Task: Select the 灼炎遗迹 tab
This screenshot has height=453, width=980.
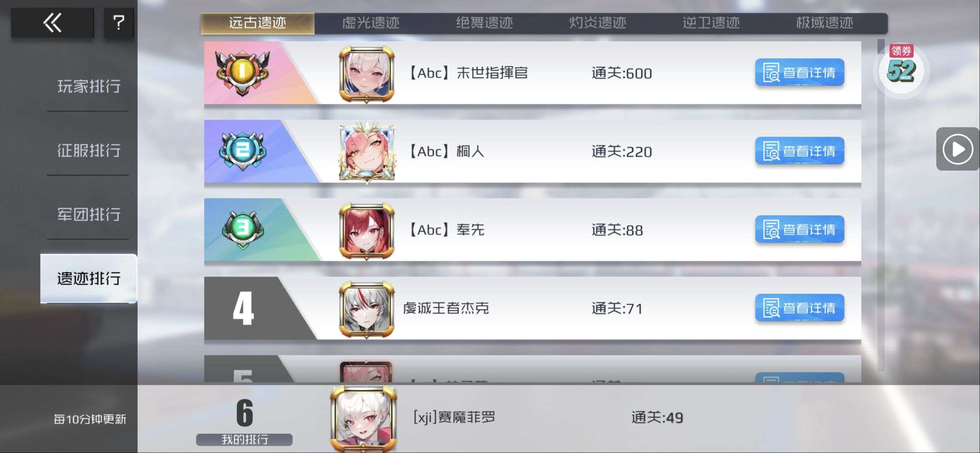Action: point(598,23)
